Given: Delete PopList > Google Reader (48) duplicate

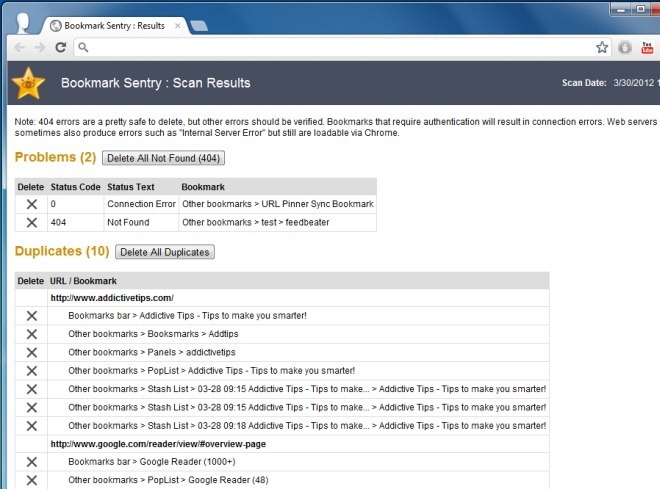Looking at the screenshot, I should [x=32, y=480].
